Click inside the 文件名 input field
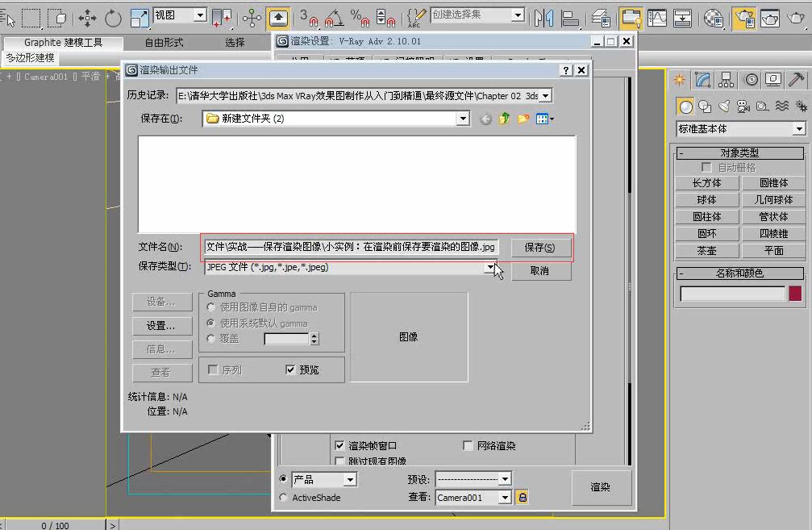Screen dimensions: 812x530 pos(347,249)
